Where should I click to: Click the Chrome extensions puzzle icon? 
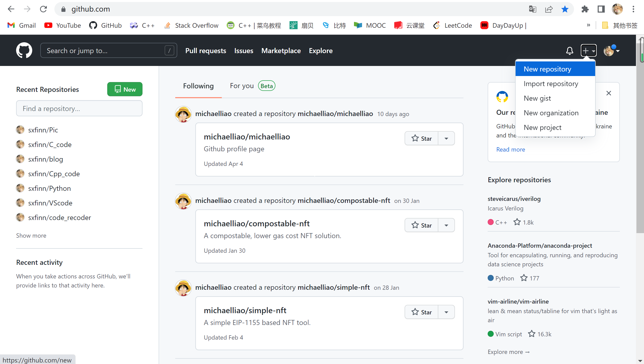[x=585, y=9]
